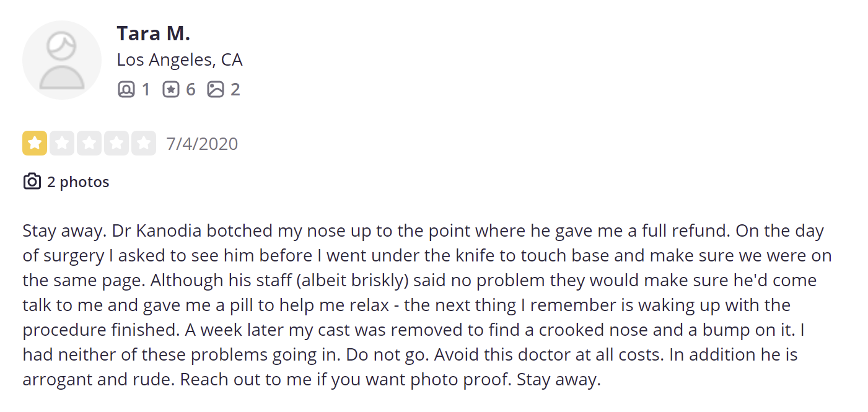Open Tara M.'s profile avatar
The image size is (868, 412).
coord(62,60)
